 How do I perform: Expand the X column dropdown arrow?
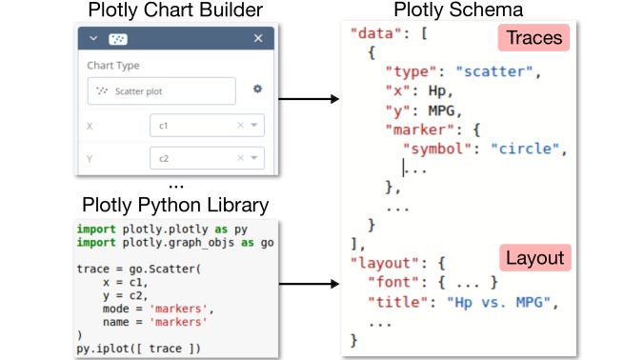(x=254, y=125)
